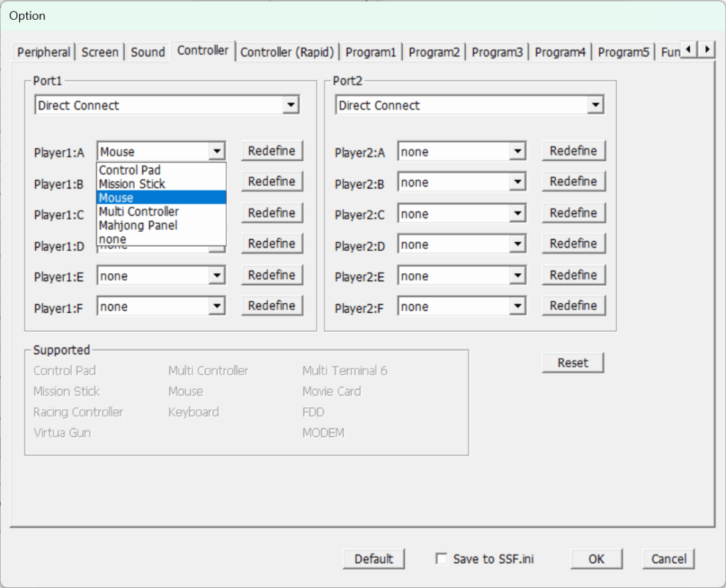
Task: Confirm settings with the OK button
Action: pyautogui.click(x=596, y=559)
